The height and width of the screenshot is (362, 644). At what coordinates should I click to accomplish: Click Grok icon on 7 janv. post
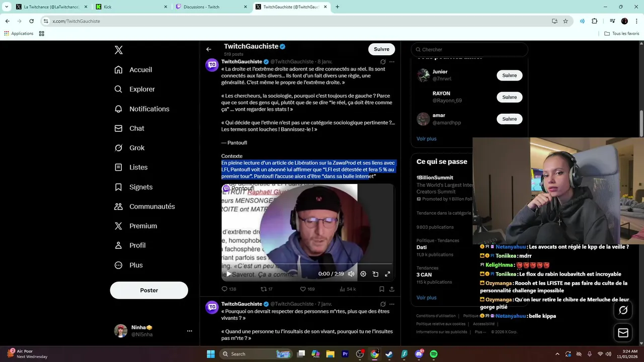click(x=383, y=304)
